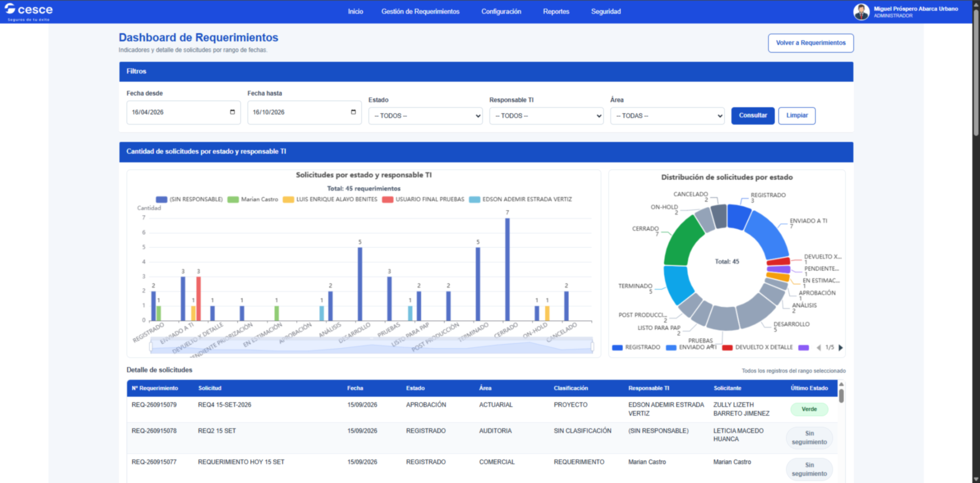Select REQ-260915077 row number

154,462
